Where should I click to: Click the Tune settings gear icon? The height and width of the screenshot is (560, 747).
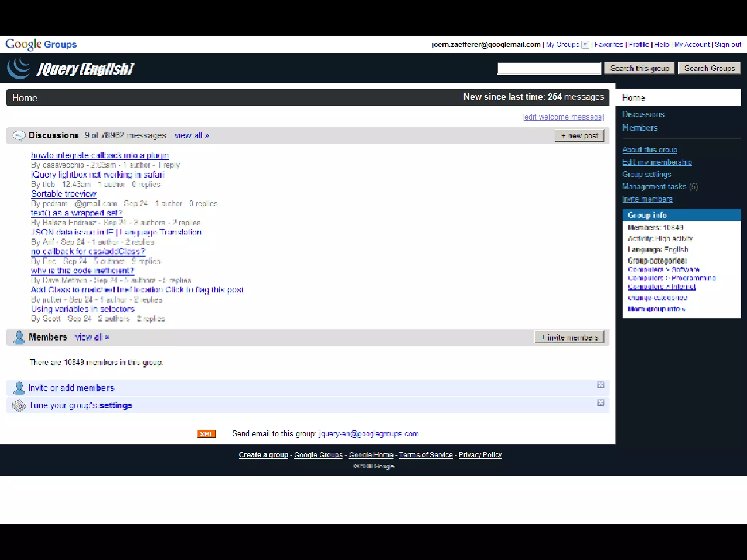point(19,405)
